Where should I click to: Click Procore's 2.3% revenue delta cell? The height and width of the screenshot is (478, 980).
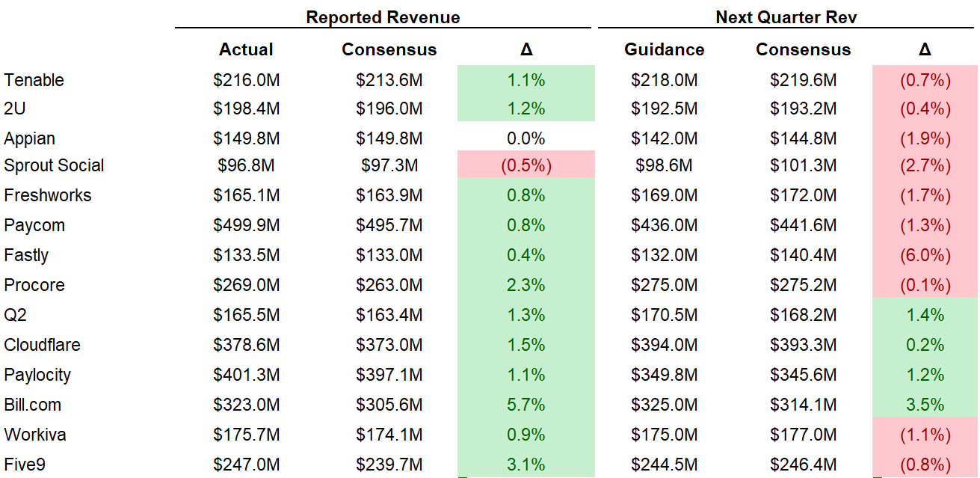(526, 285)
